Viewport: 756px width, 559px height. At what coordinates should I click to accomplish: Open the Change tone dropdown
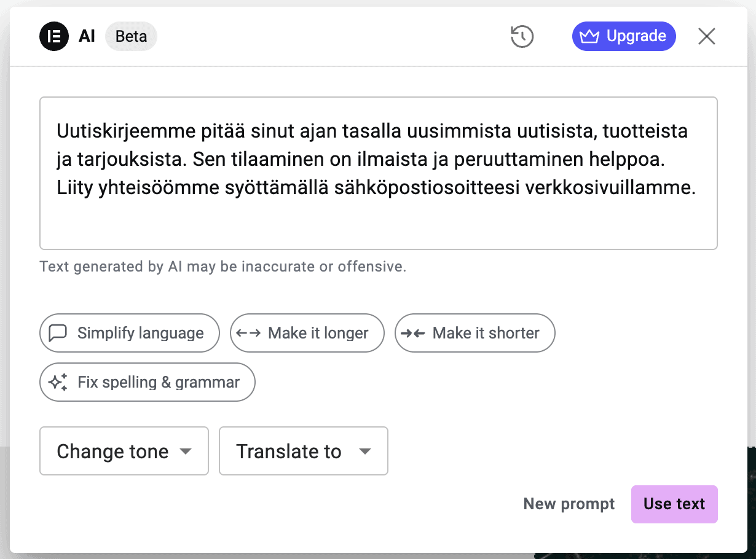pyautogui.click(x=124, y=451)
